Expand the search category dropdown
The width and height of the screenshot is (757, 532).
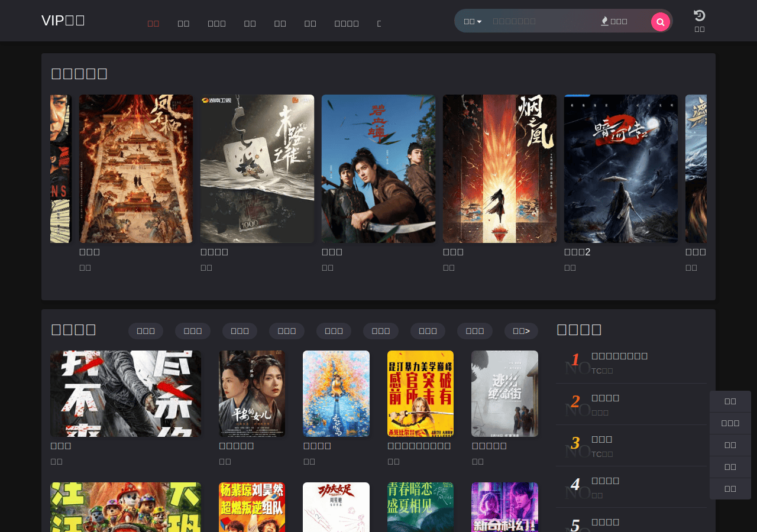(473, 21)
